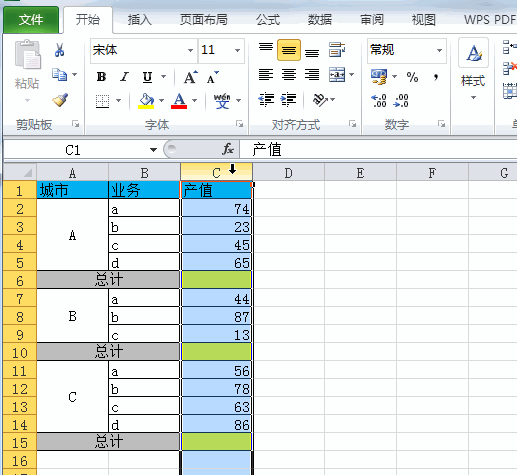Open the 样式 styles button
Image resolution: width=517 pixels, height=475 pixels.
pos(473,69)
